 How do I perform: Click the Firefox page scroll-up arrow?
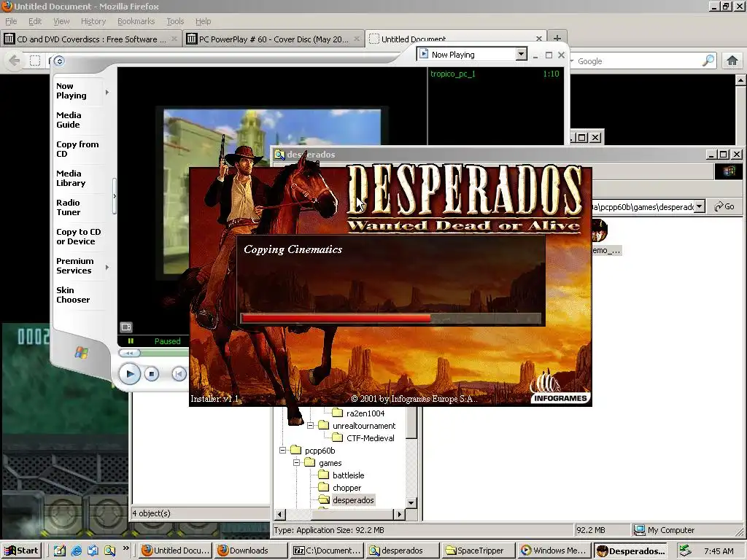(x=741, y=80)
